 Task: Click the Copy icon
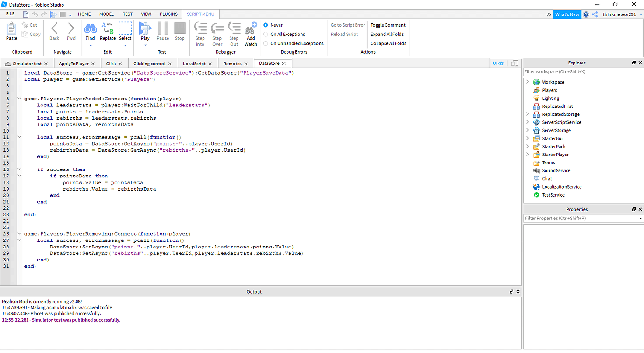coord(25,35)
